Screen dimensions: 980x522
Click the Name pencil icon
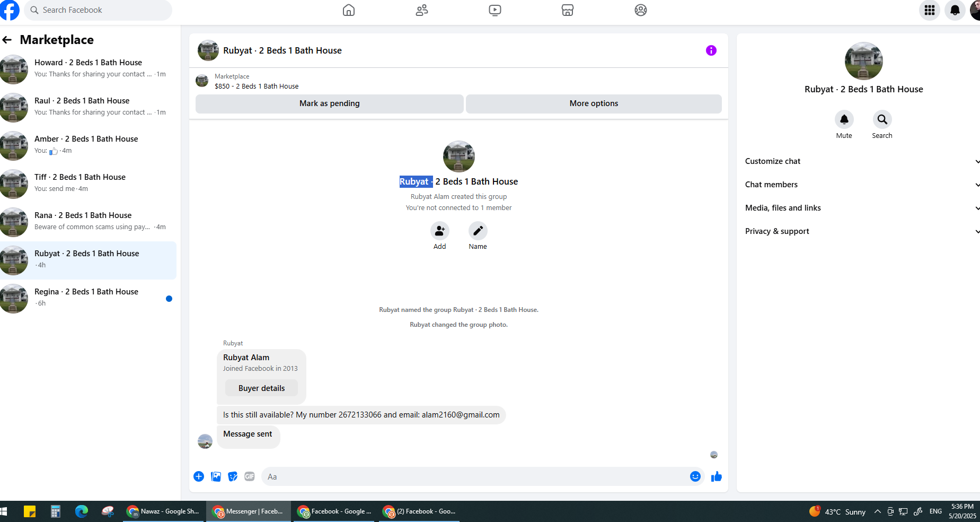pos(478,231)
